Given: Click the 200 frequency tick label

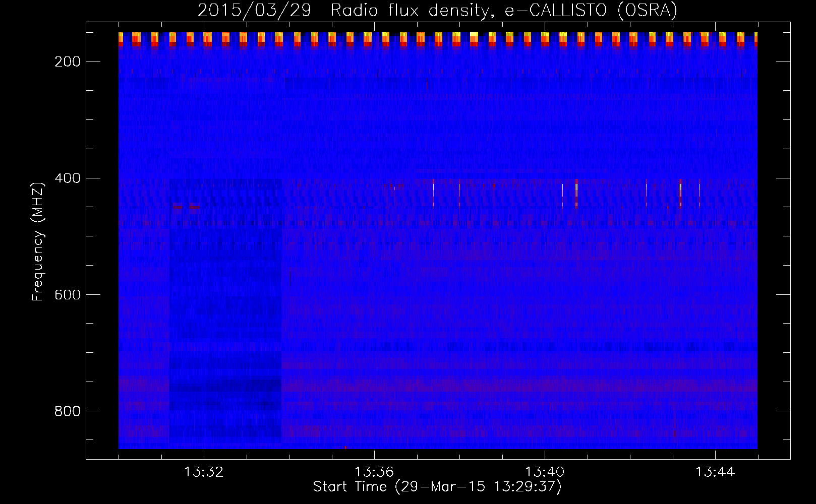Looking at the screenshot, I should click(68, 61).
